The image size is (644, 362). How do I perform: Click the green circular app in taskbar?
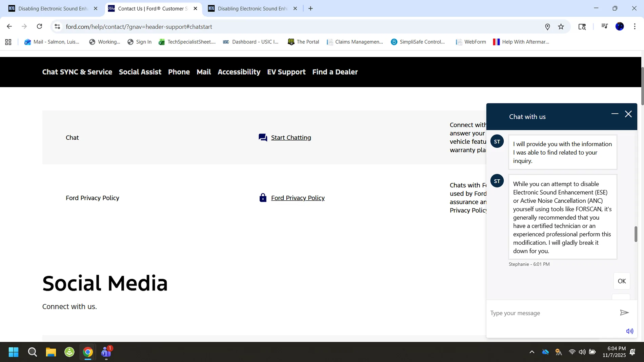click(x=69, y=352)
